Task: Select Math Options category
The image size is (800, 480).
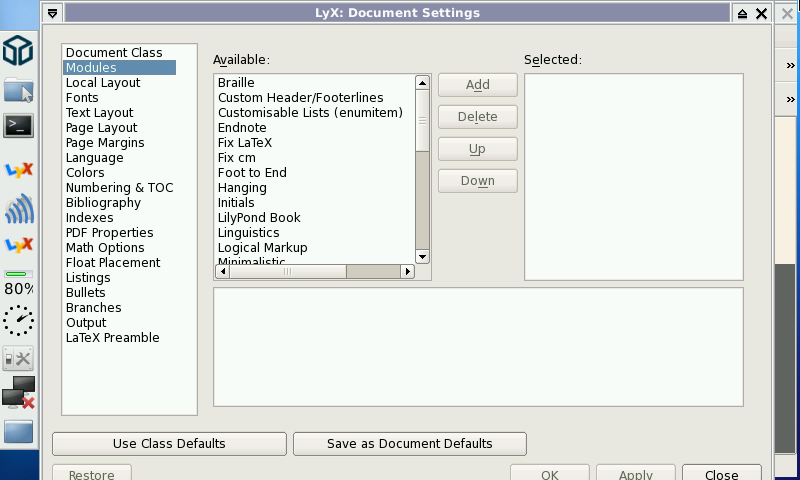Action: coord(105,247)
